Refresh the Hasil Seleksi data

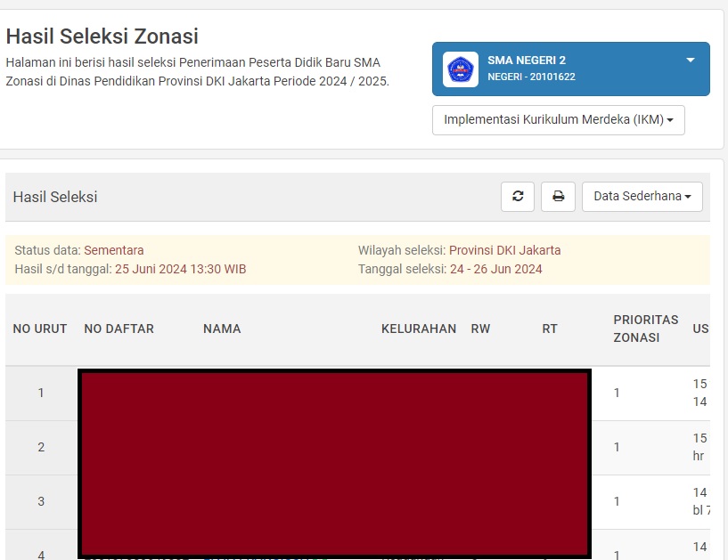coord(517,197)
